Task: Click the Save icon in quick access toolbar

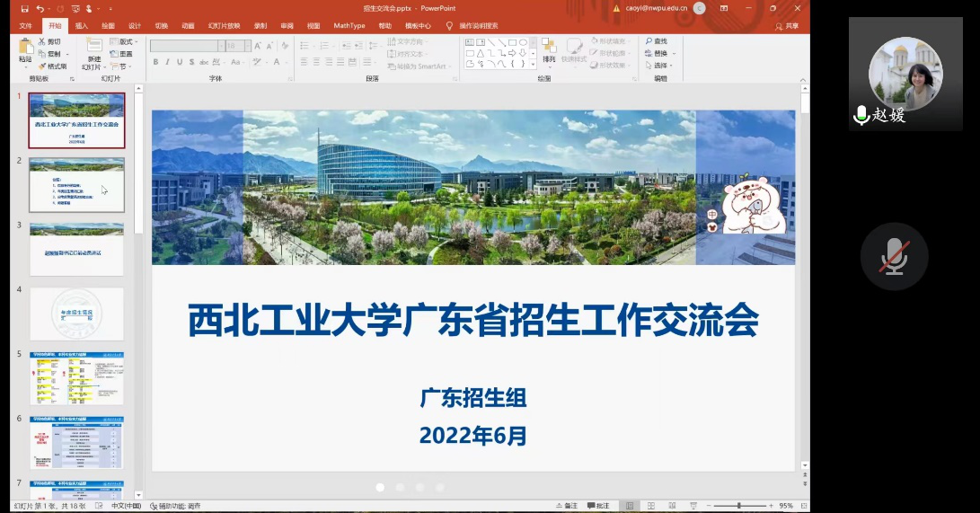Action: (x=23, y=8)
